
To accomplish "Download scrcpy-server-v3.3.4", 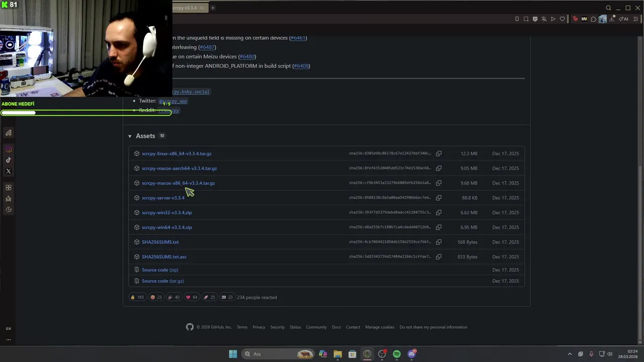I will 163,198.
